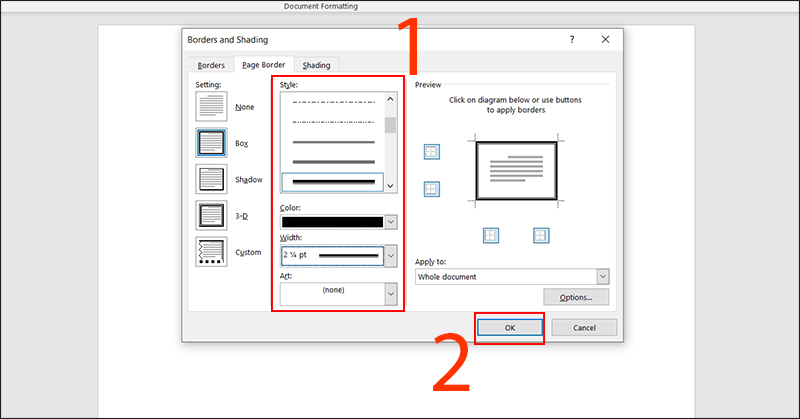Screen dimensions: 800x419
Task: Click the Custom setting label
Action: pos(248,252)
